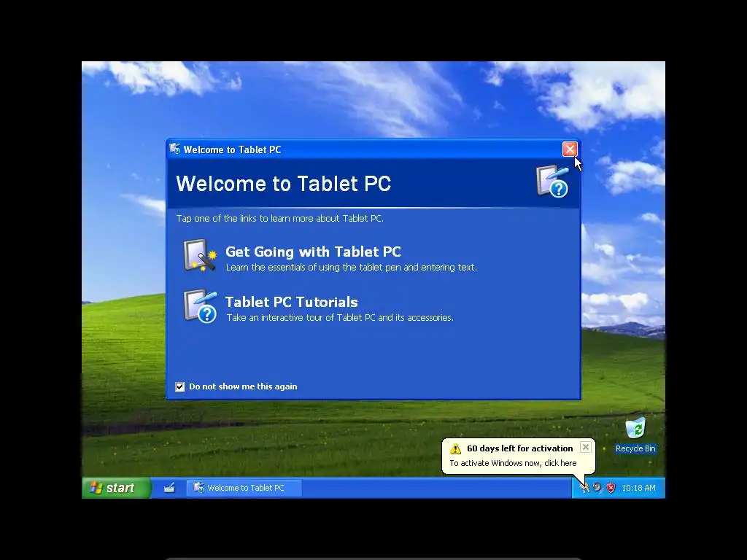Close the Welcome to Tablet PC window
The image size is (747, 560).
tap(570, 149)
